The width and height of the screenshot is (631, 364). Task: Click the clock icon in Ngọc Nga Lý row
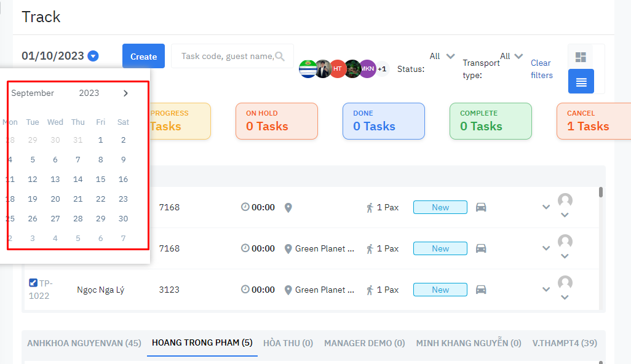[x=245, y=289]
